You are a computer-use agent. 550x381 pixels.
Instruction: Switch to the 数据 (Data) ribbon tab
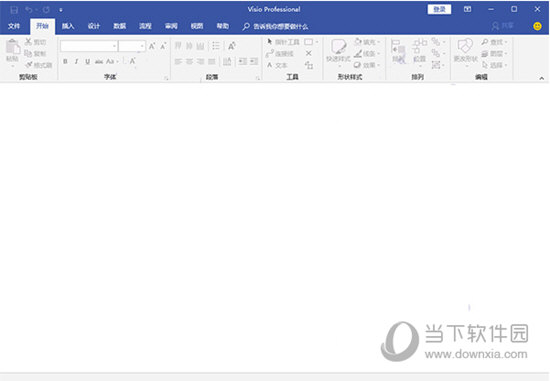[120, 26]
